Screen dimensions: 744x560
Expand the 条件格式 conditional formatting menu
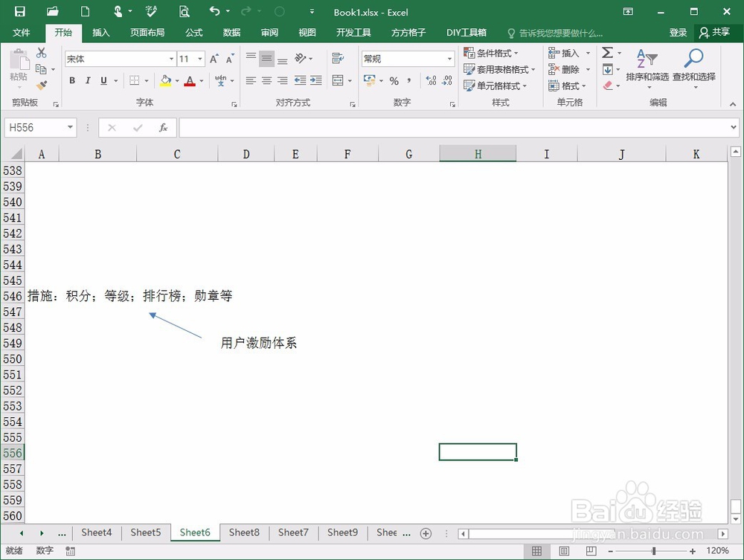tap(490, 53)
